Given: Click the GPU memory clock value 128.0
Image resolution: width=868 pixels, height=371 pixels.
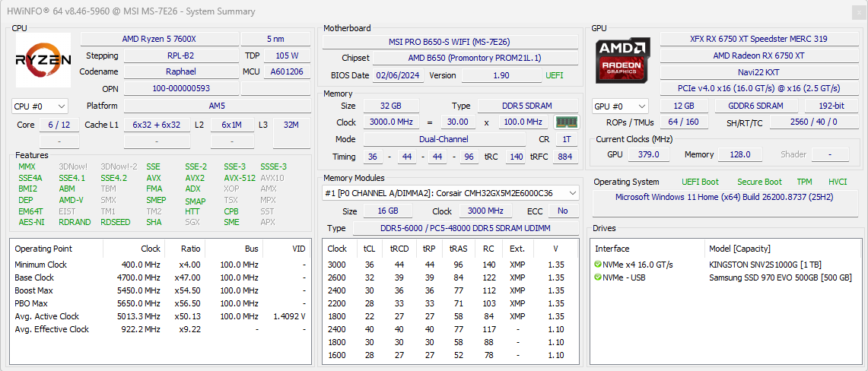Looking at the screenshot, I should tap(740, 155).
